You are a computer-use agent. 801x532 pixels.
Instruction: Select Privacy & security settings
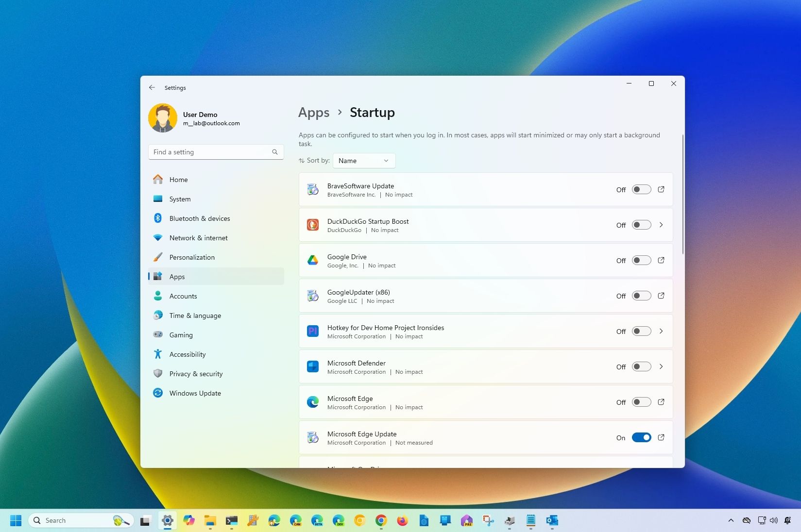(196, 374)
